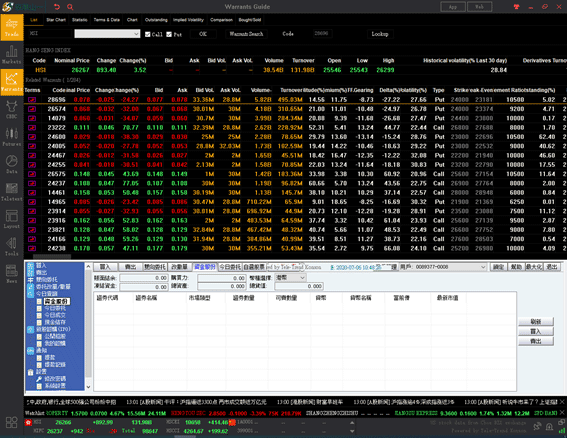Image resolution: width=567 pixels, height=438 pixels.
Task: Open chart icon for warrant 26574
Action: tap(32, 109)
